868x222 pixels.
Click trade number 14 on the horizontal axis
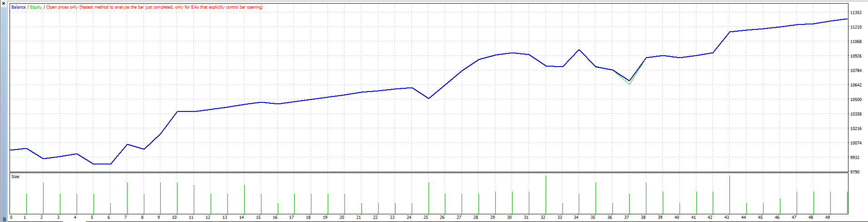click(242, 217)
